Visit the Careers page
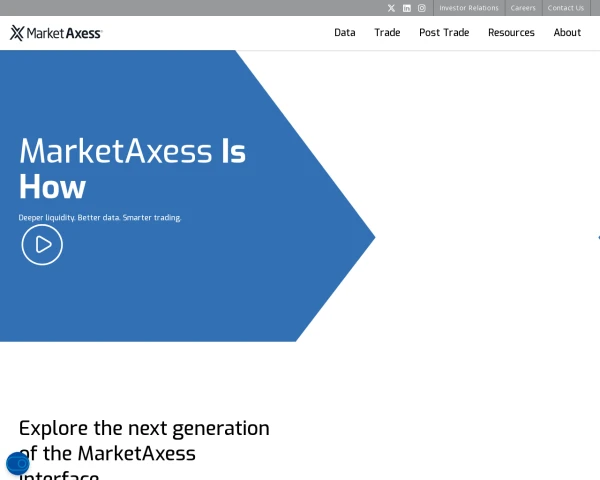 point(523,8)
